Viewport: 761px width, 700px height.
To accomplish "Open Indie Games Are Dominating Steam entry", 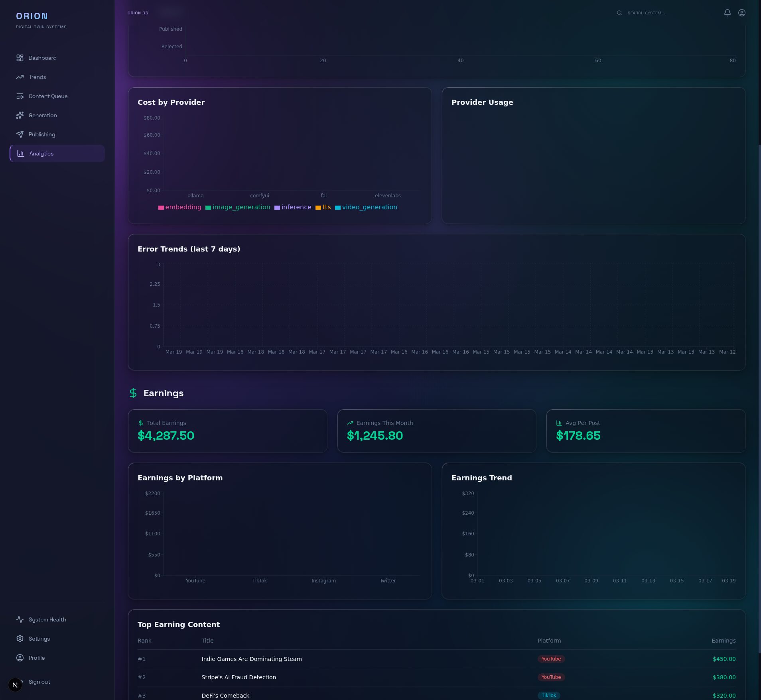I will pos(251,659).
